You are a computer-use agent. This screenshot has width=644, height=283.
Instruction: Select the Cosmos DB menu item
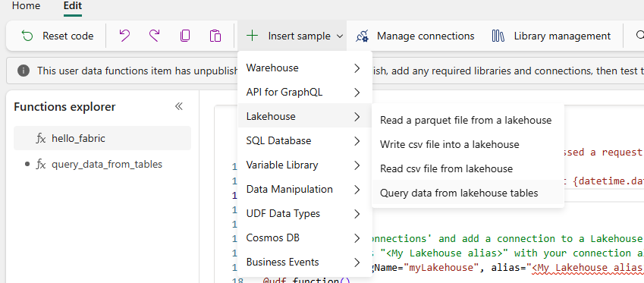[x=305, y=237]
